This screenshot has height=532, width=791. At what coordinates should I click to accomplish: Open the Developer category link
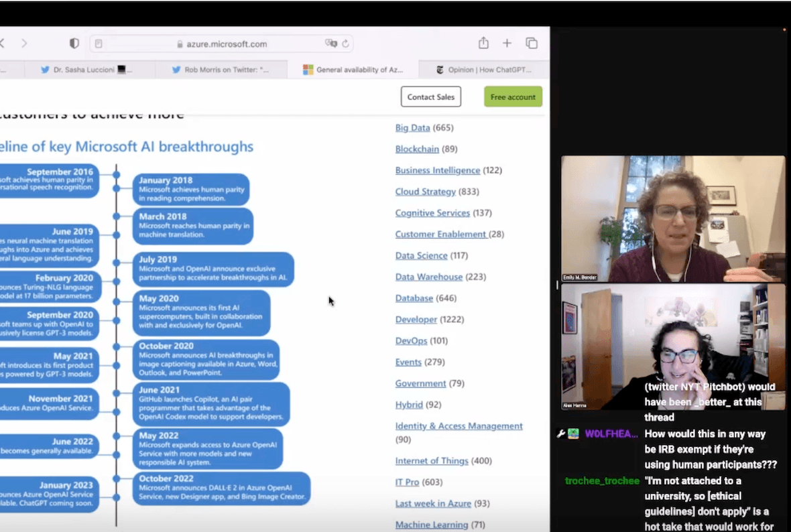(416, 319)
